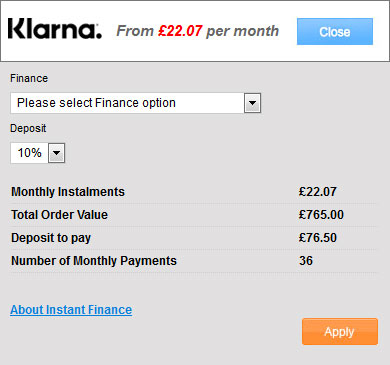
Task: Open the About Instant Finance link
Action: pos(71,310)
